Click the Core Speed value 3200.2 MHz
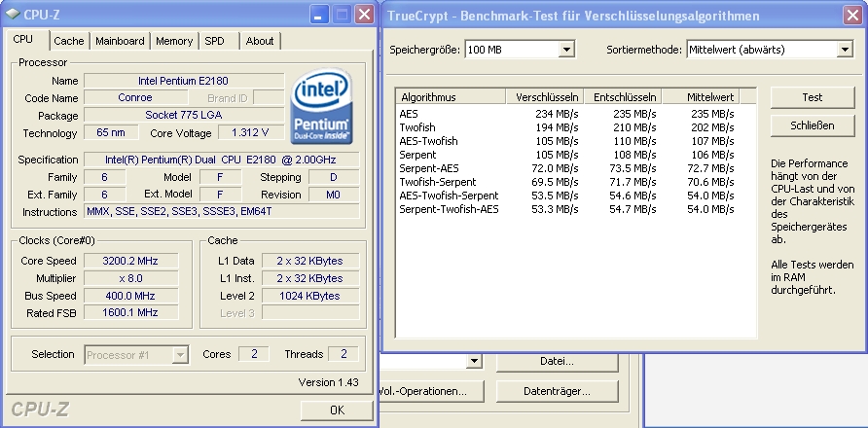The width and height of the screenshot is (868, 428). pyautogui.click(x=131, y=261)
